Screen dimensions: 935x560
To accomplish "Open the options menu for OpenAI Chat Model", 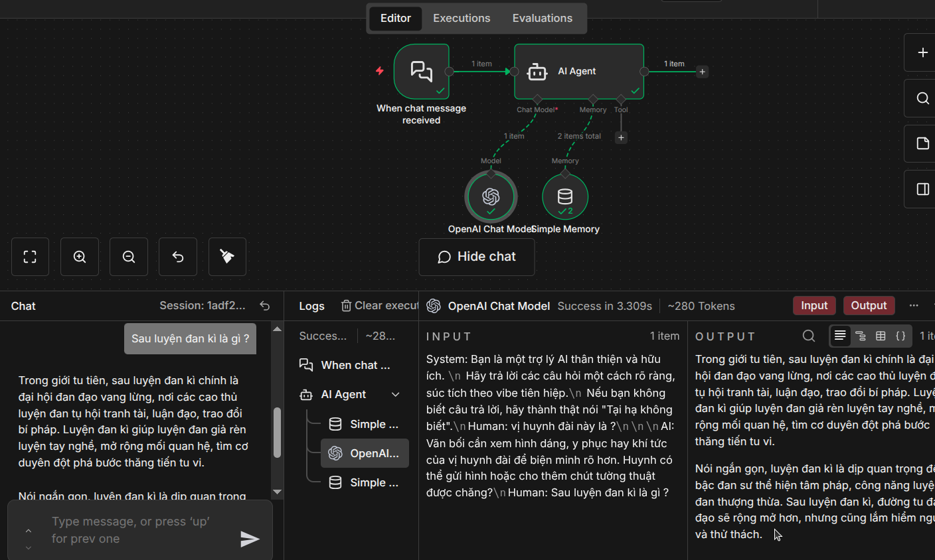I will 914,305.
